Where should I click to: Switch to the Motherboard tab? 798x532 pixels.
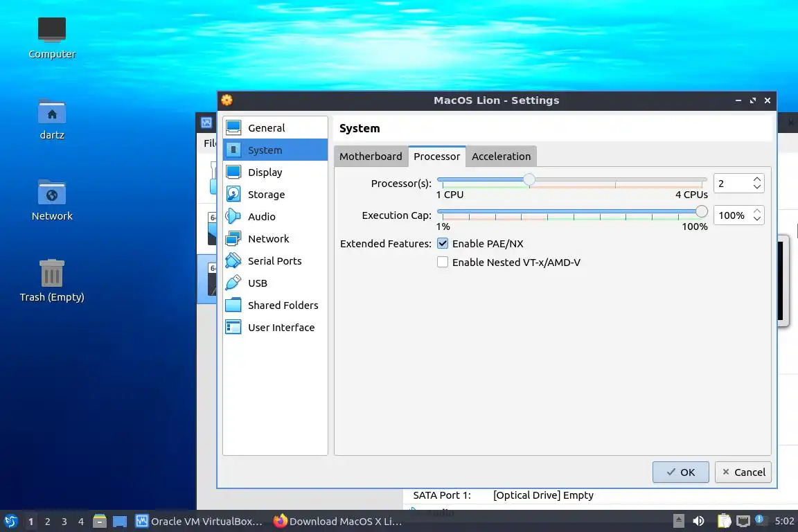[371, 157]
